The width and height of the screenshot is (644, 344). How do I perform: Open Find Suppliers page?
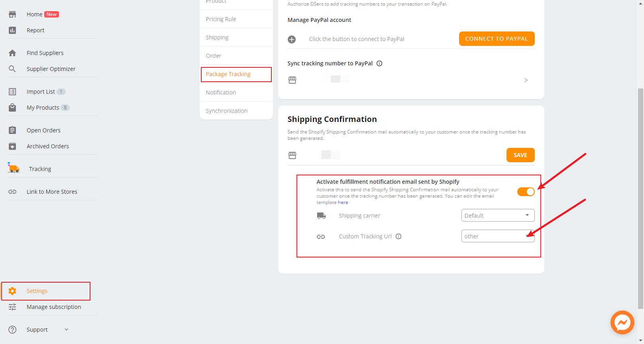[45, 53]
